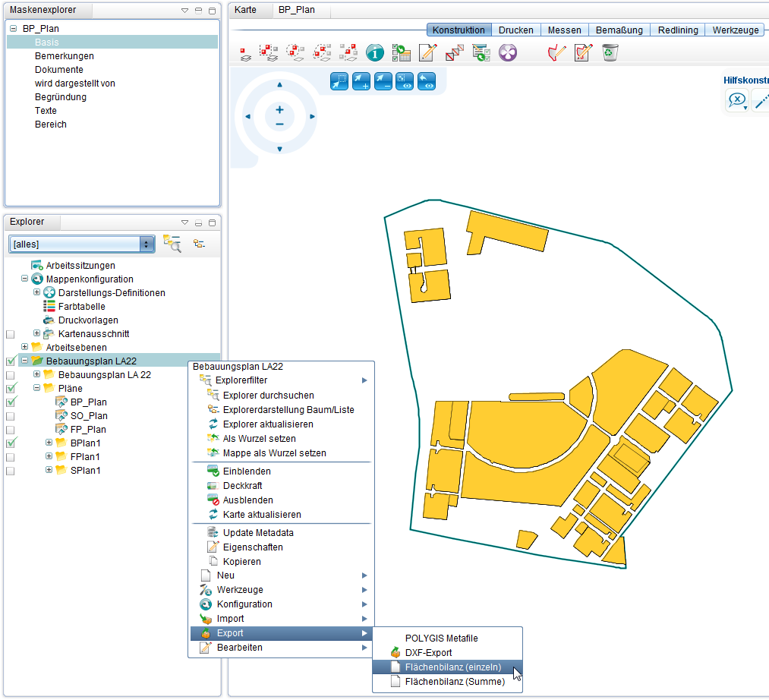Open Bemerkungen in the Maskenexplorer
The width and height of the screenshot is (769, 700).
point(65,56)
